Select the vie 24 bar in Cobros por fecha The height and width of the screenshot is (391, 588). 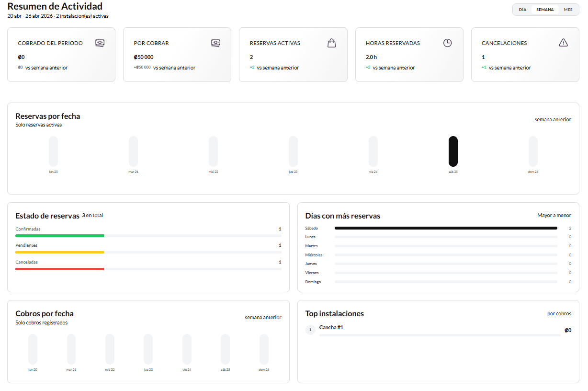pyautogui.click(x=187, y=349)
